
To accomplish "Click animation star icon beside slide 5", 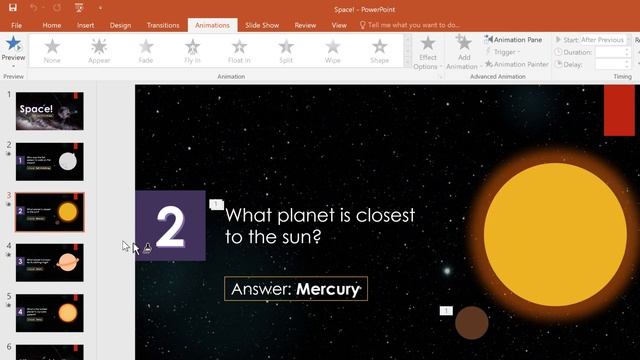I will (x=8, y=305).
